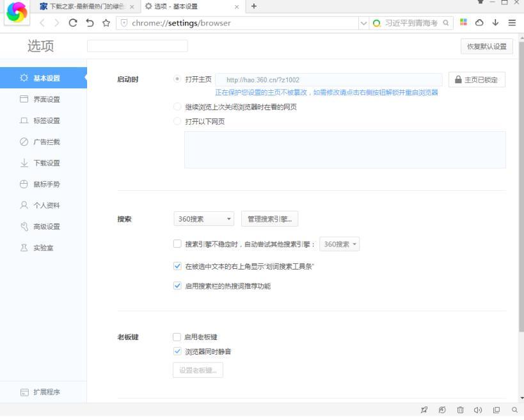
Task: Enable the 启用老板键 checkbox
Action: 177,337
